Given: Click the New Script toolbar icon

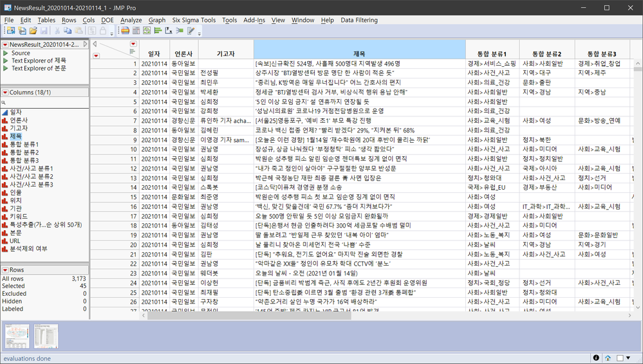Looking at the screenshot, I should (x=22, y=31).
